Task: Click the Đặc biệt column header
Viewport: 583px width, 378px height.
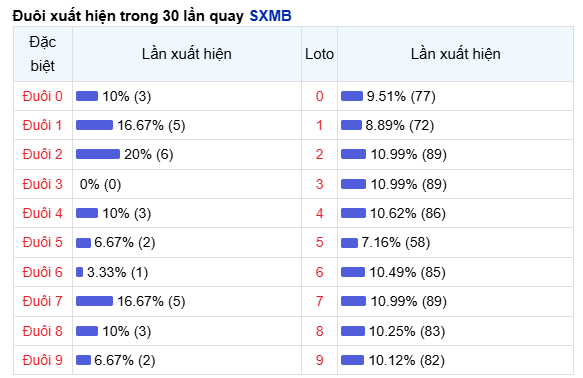Action: click(43, 54)
